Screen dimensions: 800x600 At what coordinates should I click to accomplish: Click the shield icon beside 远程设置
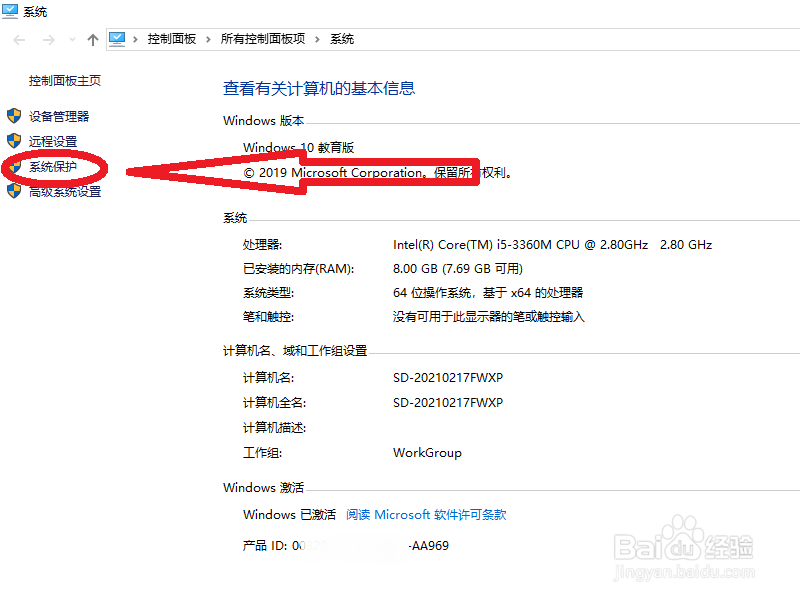(x=12, y=141)
